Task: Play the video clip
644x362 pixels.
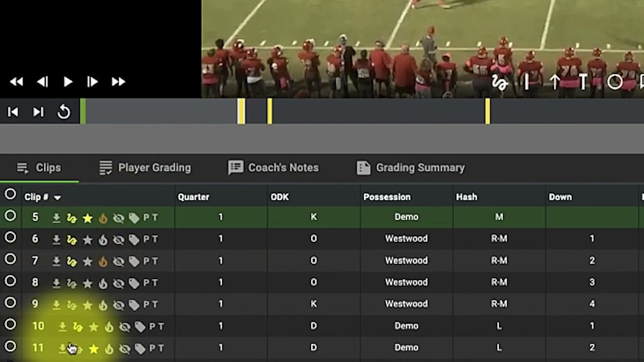Action: coord(68,81)
